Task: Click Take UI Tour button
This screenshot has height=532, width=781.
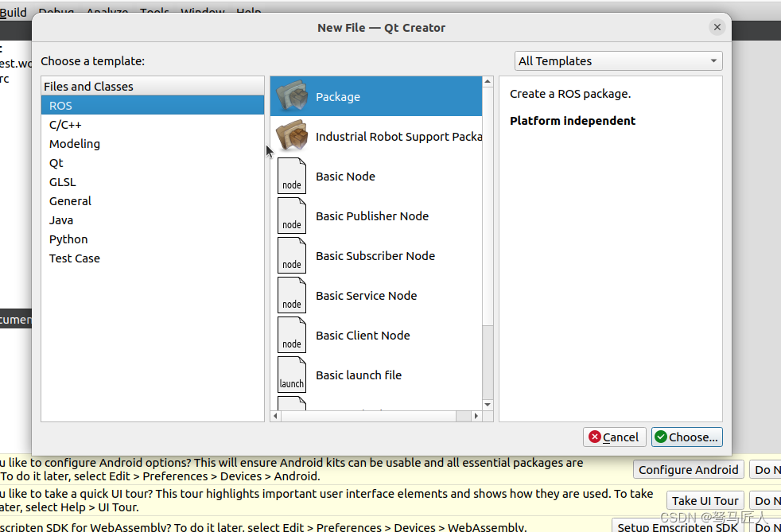Action: click(705, 501)
